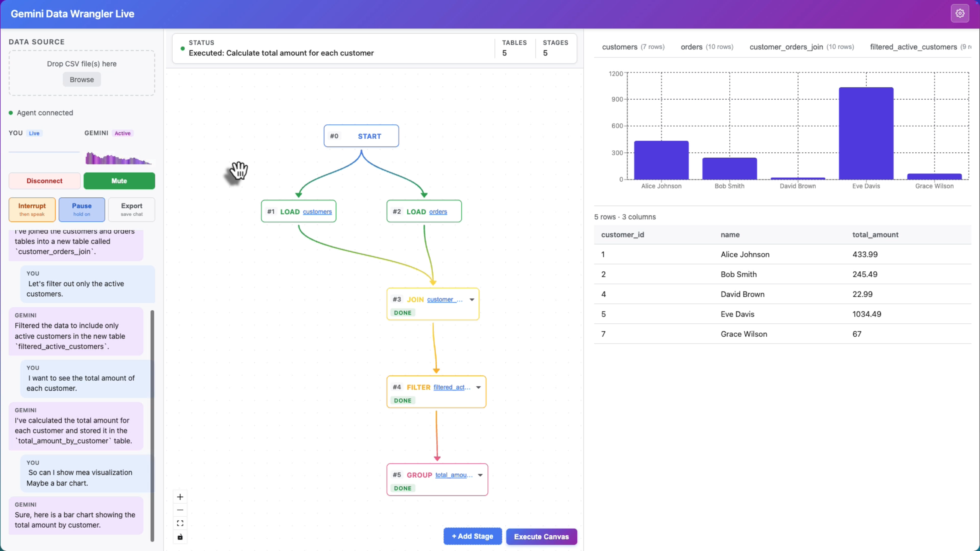Open settings via the gear icon
The width and height of the screenshot is (980, 551).
point(960,13)
